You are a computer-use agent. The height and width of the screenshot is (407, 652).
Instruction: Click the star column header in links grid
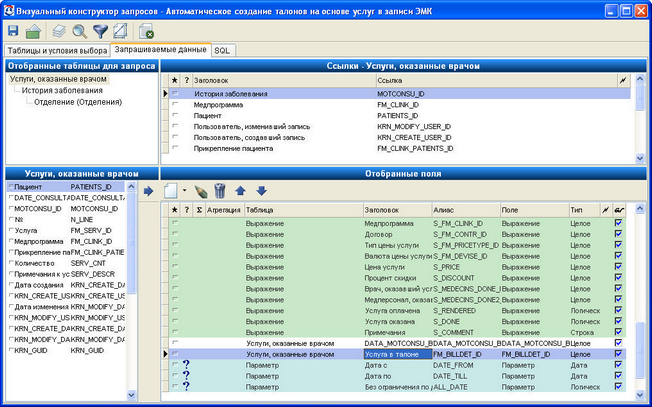pyautogui.click(x=175, y=80)
